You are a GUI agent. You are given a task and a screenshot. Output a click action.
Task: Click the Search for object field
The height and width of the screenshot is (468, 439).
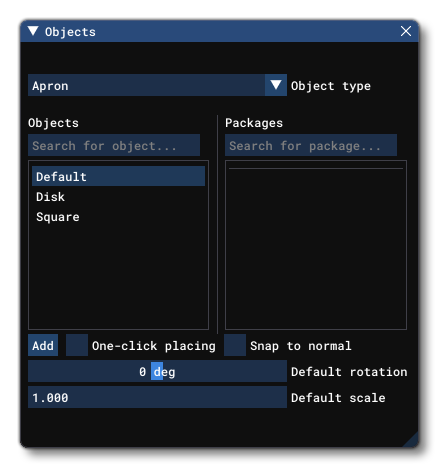(114, 145)
